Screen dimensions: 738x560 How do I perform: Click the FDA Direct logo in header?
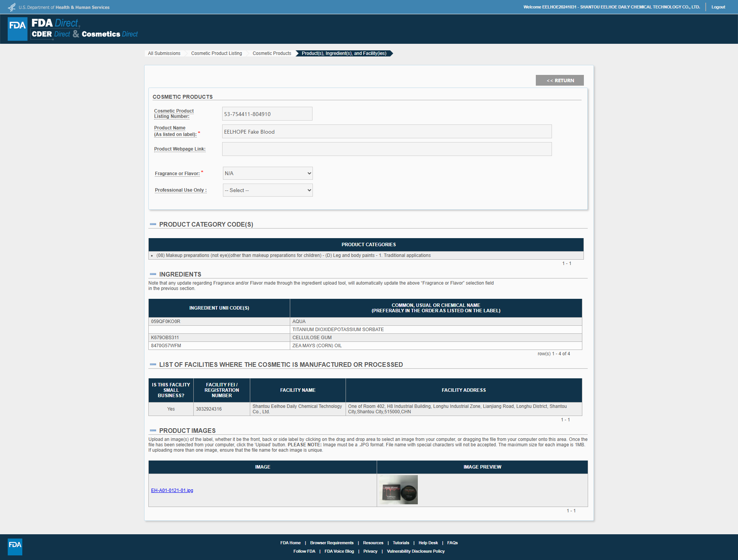pos(73,29)
